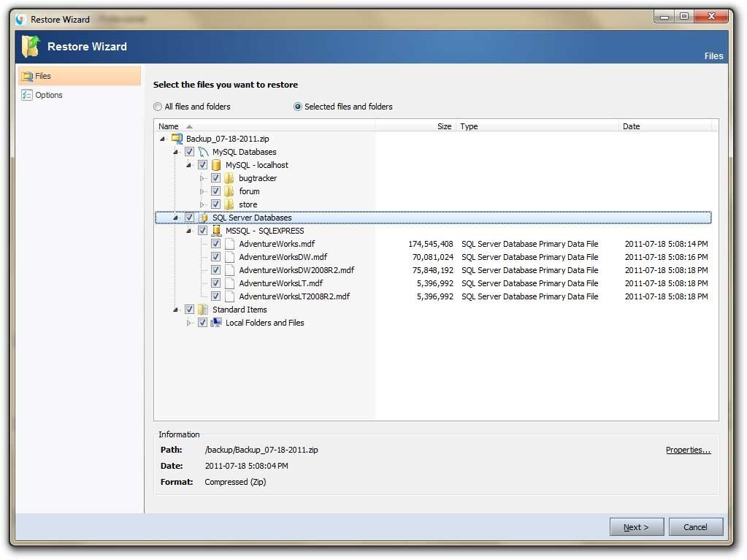Open the Properties link

(x=687, y=450)
